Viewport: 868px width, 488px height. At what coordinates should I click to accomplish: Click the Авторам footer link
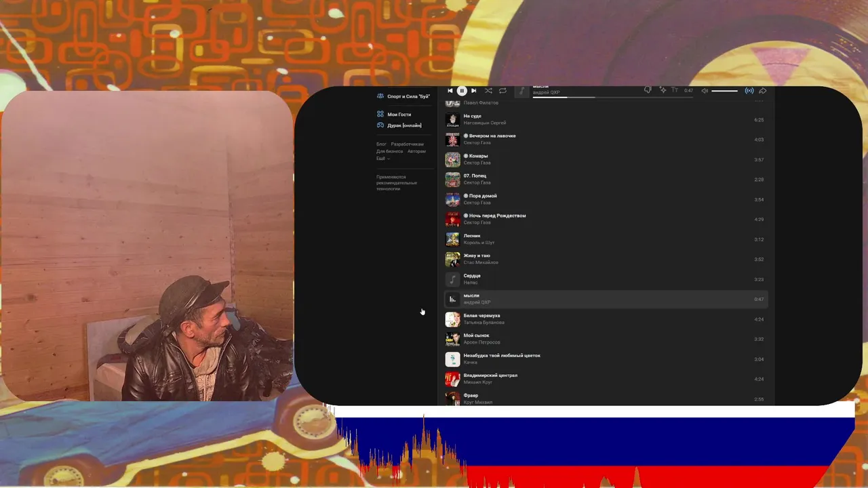(x=416, y=151)
